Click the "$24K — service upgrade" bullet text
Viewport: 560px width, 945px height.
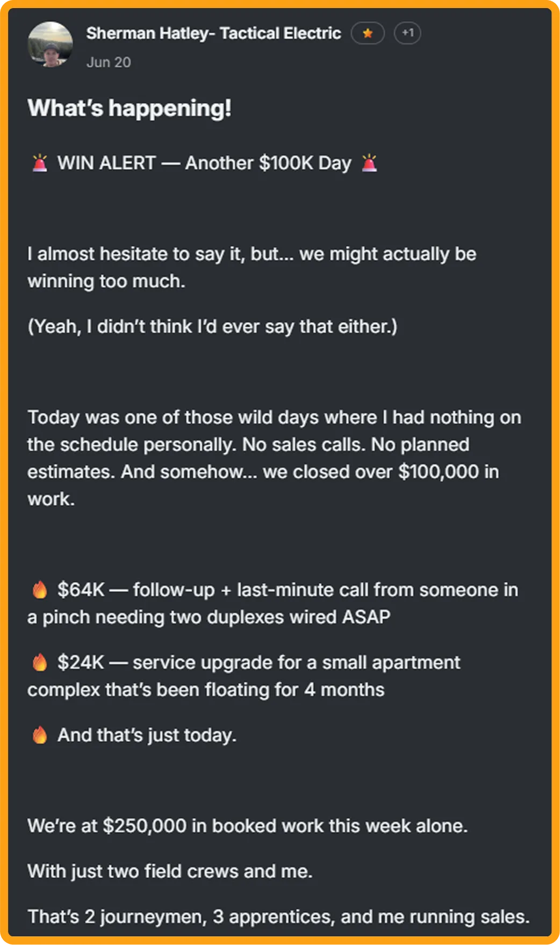[244, 676]
